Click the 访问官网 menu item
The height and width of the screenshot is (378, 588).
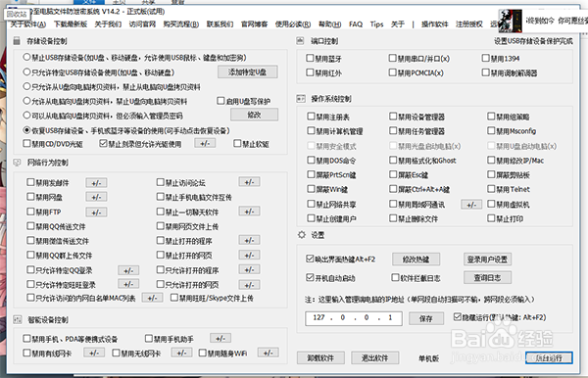click(142, 24)
